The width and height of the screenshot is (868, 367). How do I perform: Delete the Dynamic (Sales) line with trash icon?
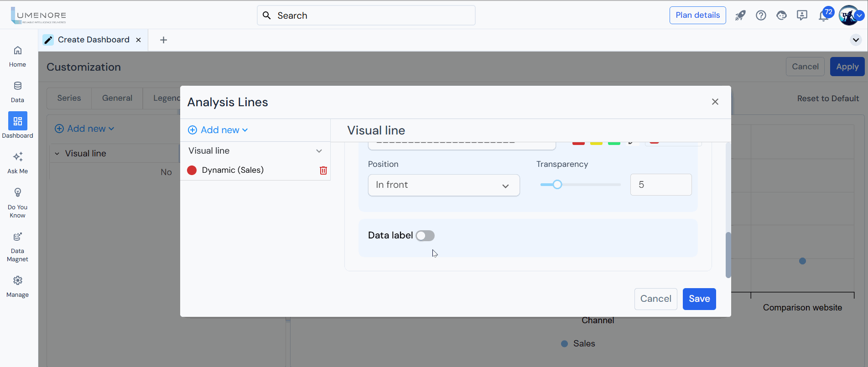coord(323,171)
